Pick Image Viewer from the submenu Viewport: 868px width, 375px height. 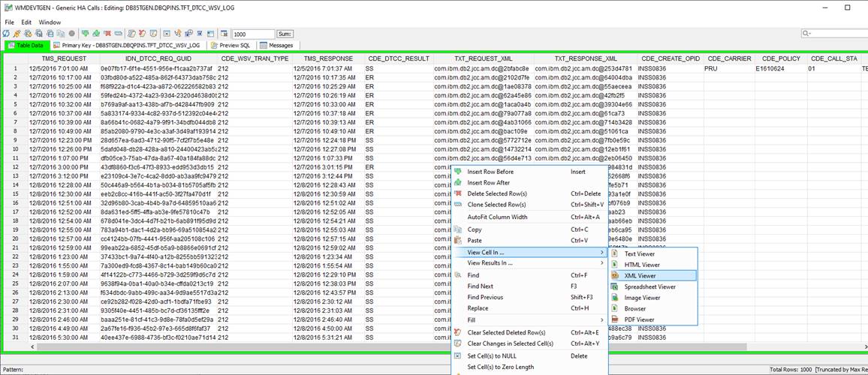[642, 298]
